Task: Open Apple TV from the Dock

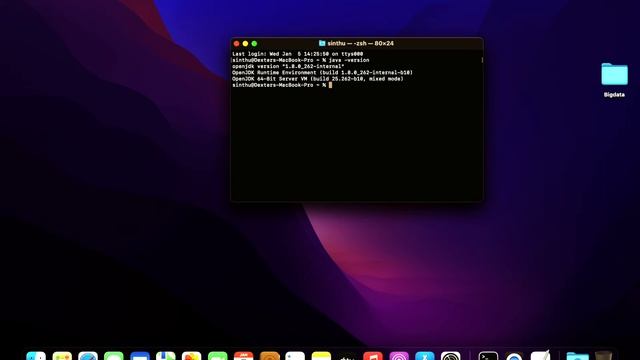Action: 347,356
